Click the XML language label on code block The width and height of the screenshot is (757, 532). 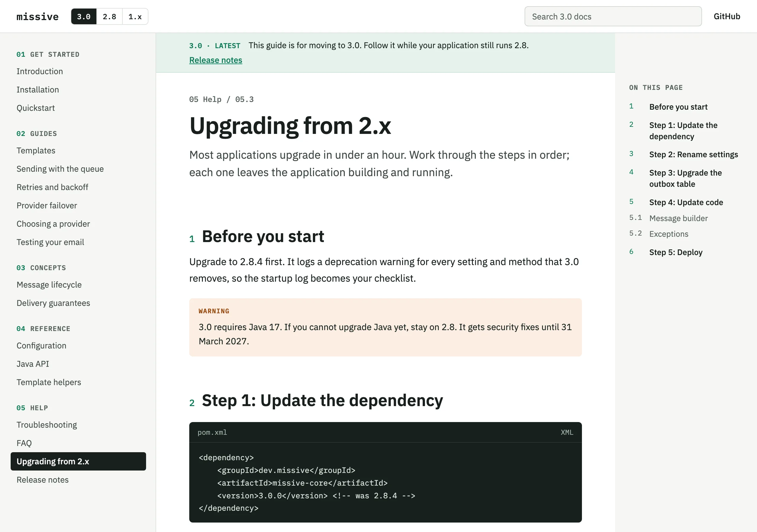[567, 432]
